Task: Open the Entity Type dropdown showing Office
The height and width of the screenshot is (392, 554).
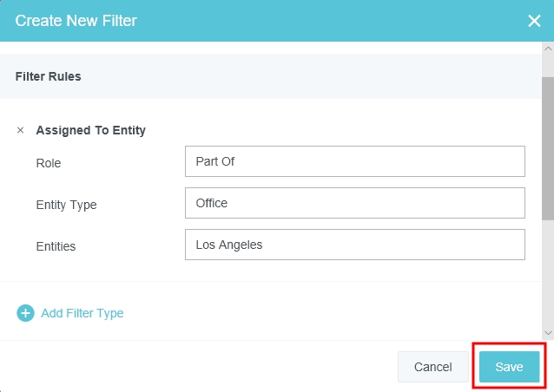Action: 354,203
